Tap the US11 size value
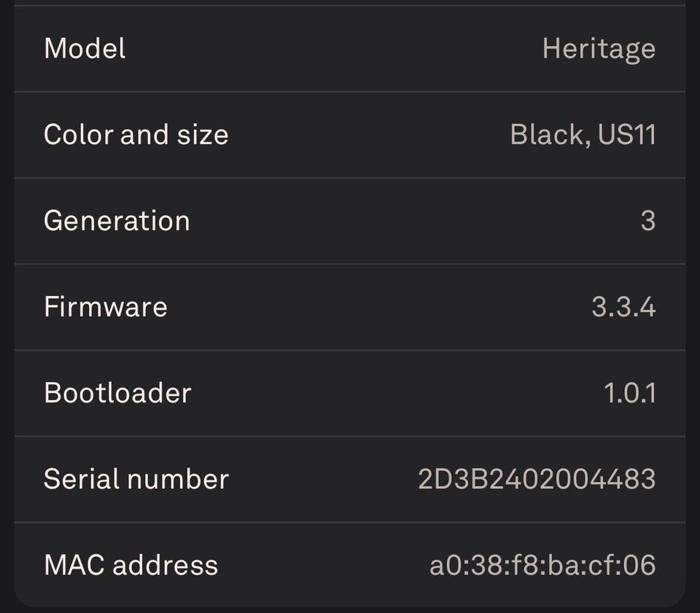 (x=626, y=135)
